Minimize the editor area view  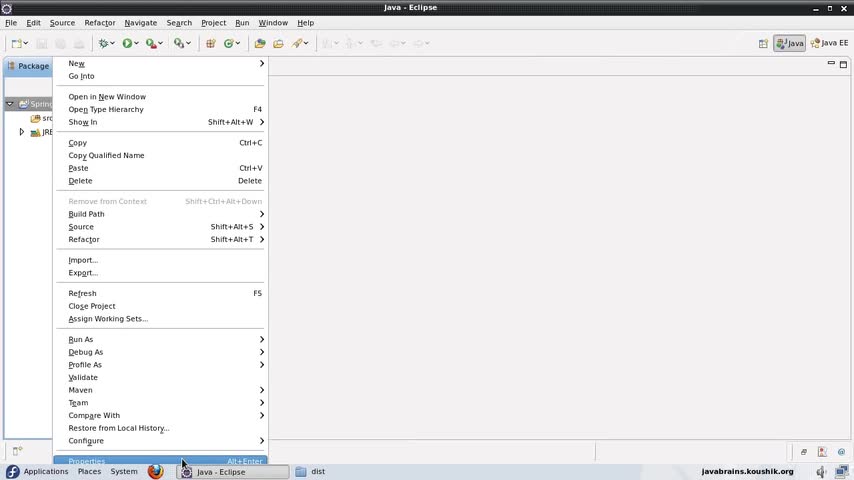click(x=831, y=64)
